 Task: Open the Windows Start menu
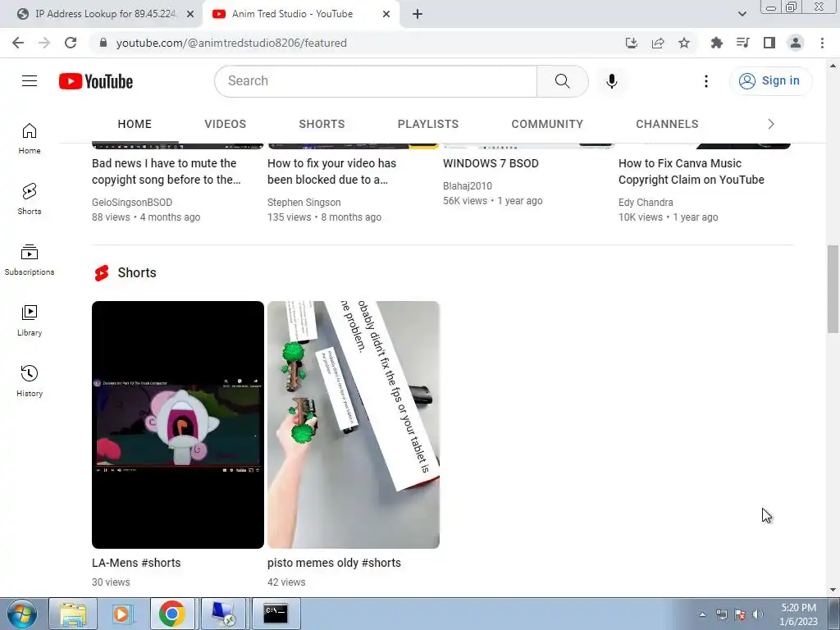tap(22, 614)
